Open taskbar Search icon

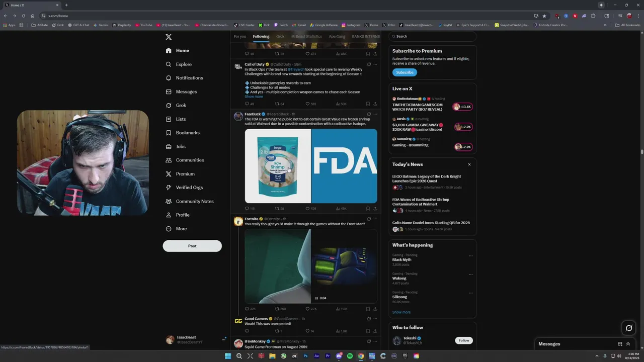pyautogui.click(x=239, y=356)
